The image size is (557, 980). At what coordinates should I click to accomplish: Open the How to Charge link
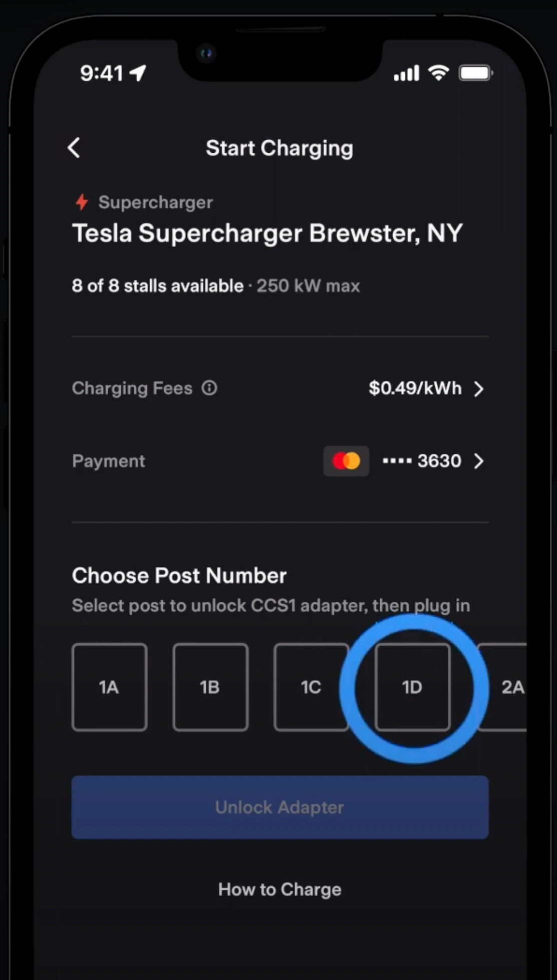point(280,889)
